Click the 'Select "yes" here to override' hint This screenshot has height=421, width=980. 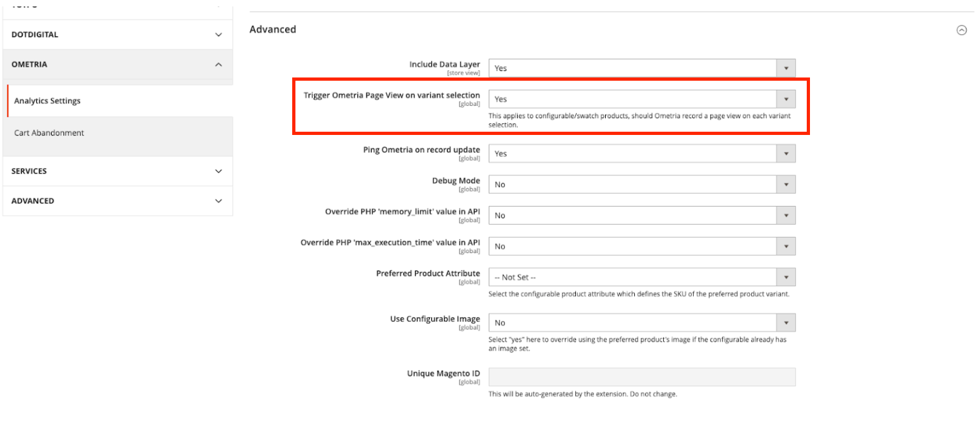pyautogui.click(x=637, y=344)
